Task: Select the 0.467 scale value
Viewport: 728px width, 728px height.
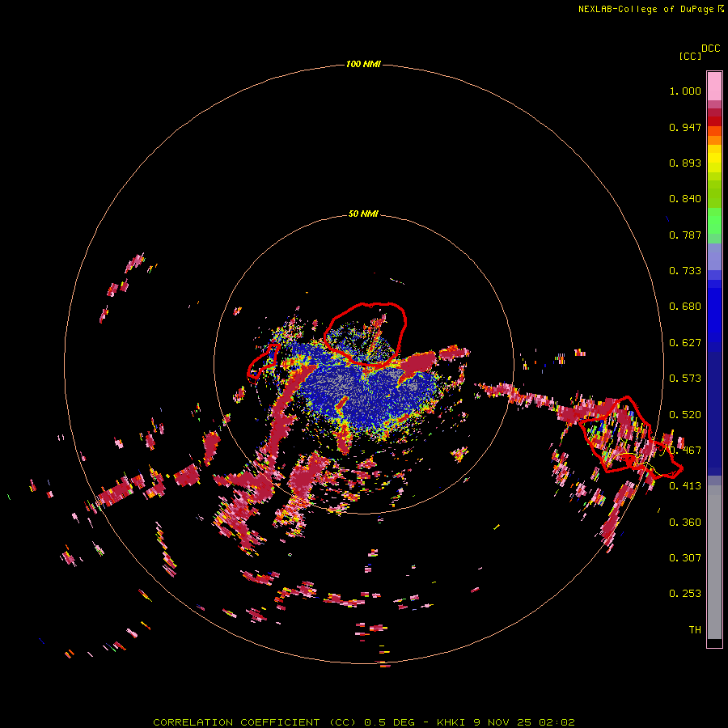Action: coord(685,451)
